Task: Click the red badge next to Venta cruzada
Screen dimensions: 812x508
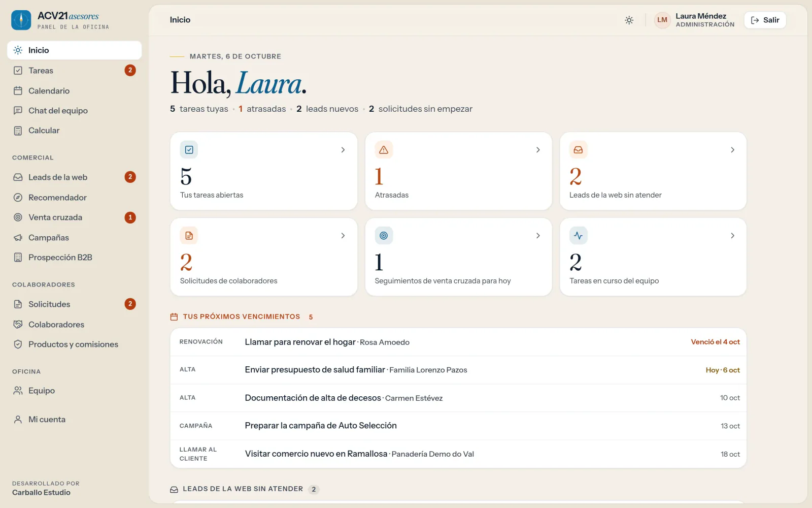Action: [x=130, y=217]
